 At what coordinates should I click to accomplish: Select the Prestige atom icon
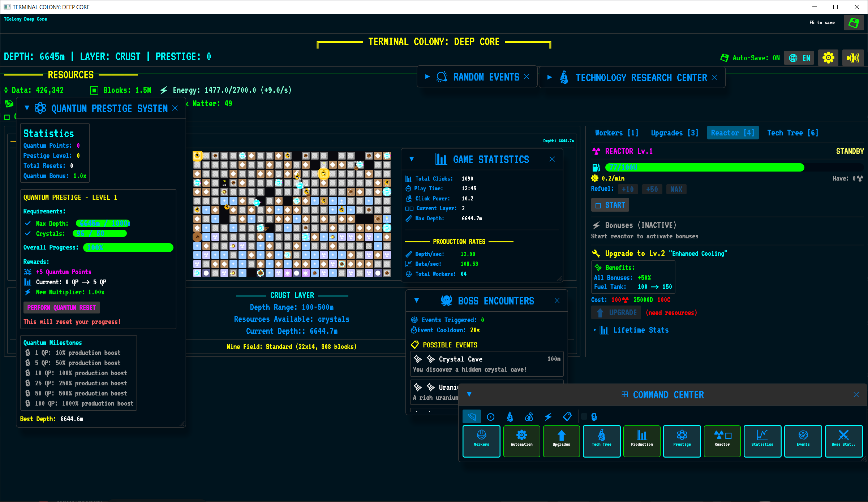coord(682,441)
